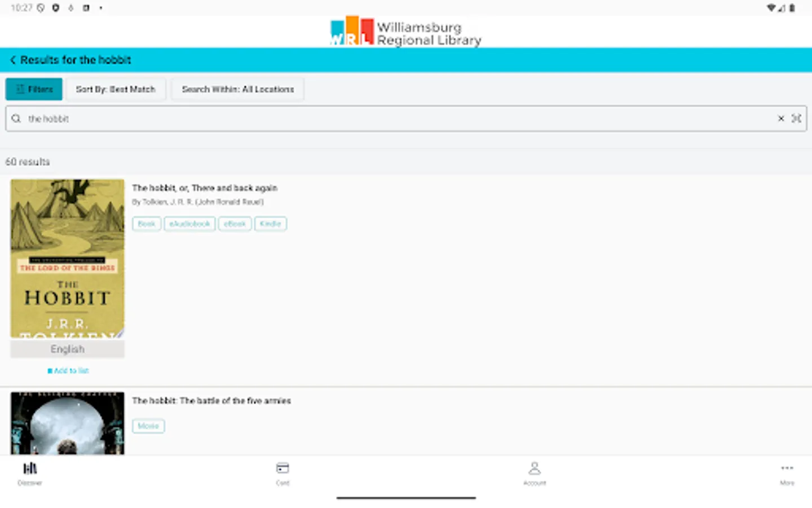The image size is (812, 508).
Task: Toggle the Book format badge
Action: click(146, 224)
